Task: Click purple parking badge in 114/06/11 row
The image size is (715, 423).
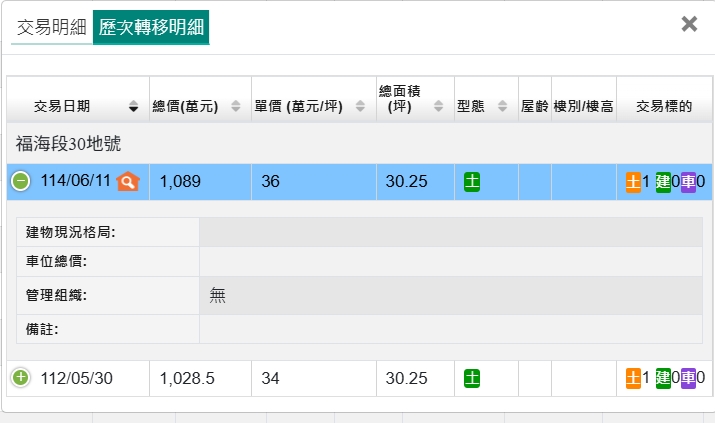Action: pos(688,182)
